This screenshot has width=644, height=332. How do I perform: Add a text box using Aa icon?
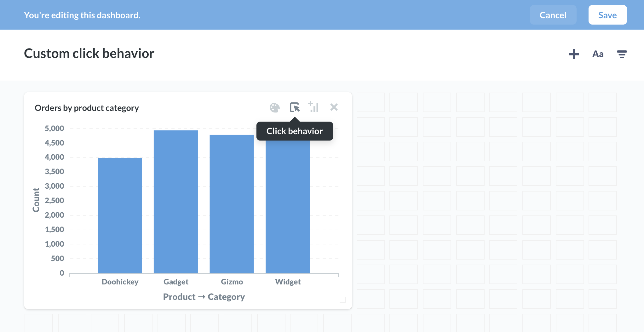point(598,54)
